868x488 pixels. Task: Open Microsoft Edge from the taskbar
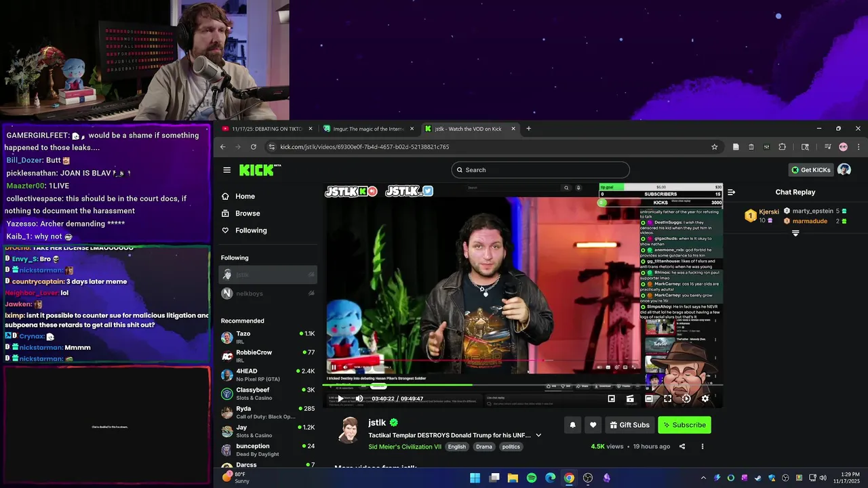[551, 478]
